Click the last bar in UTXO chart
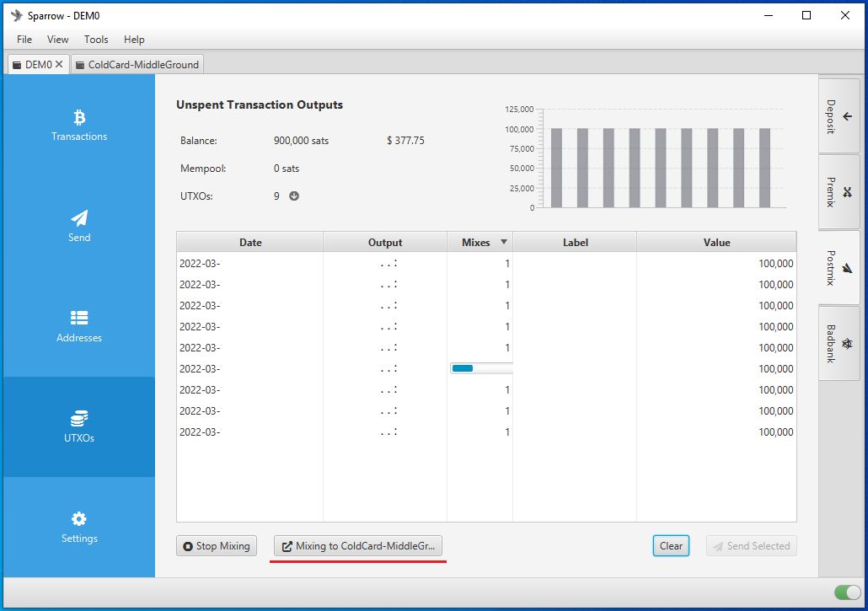868x611 pixels. 764,169
